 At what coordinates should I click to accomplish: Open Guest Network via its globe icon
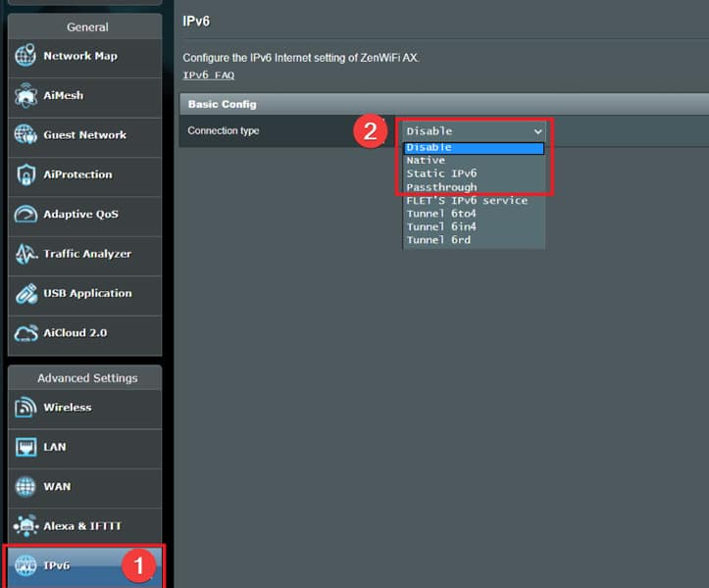click(x=25, y=135)
